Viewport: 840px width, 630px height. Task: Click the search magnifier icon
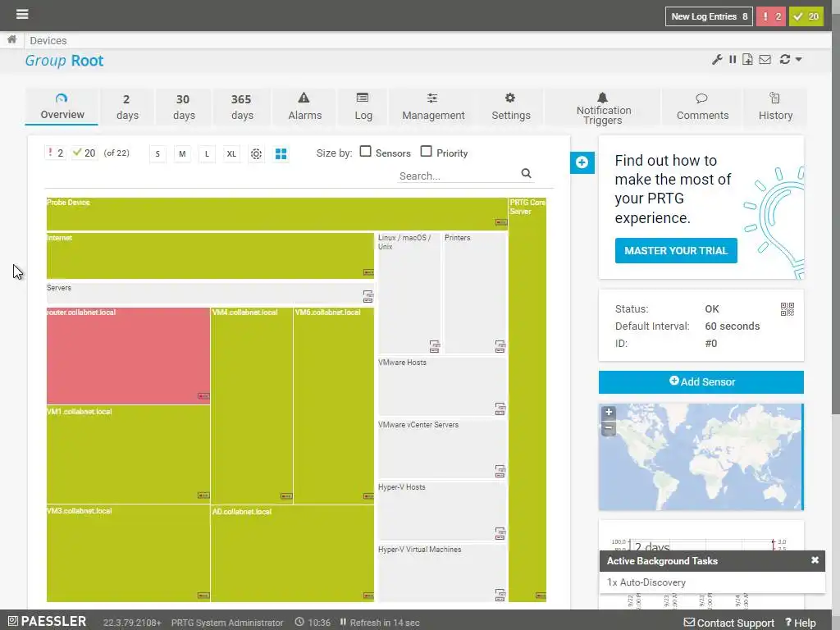point(526,173)
